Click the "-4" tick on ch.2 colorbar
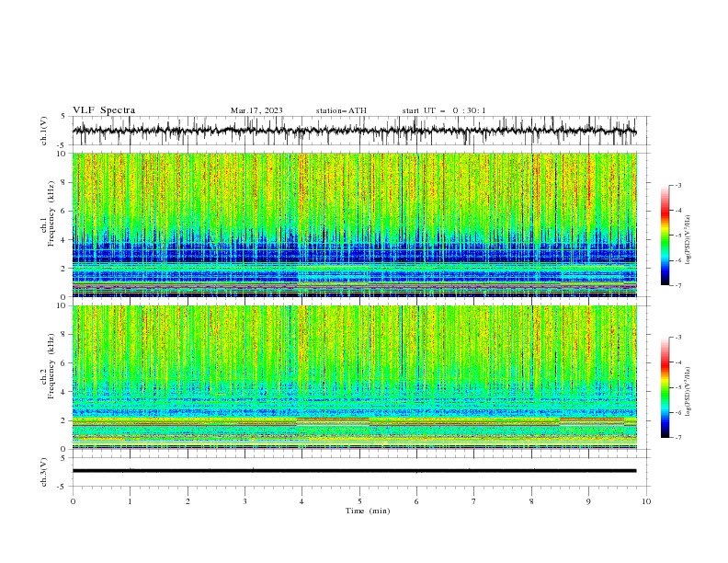Screen dimensions: 728x563 (x=677, y=362)
